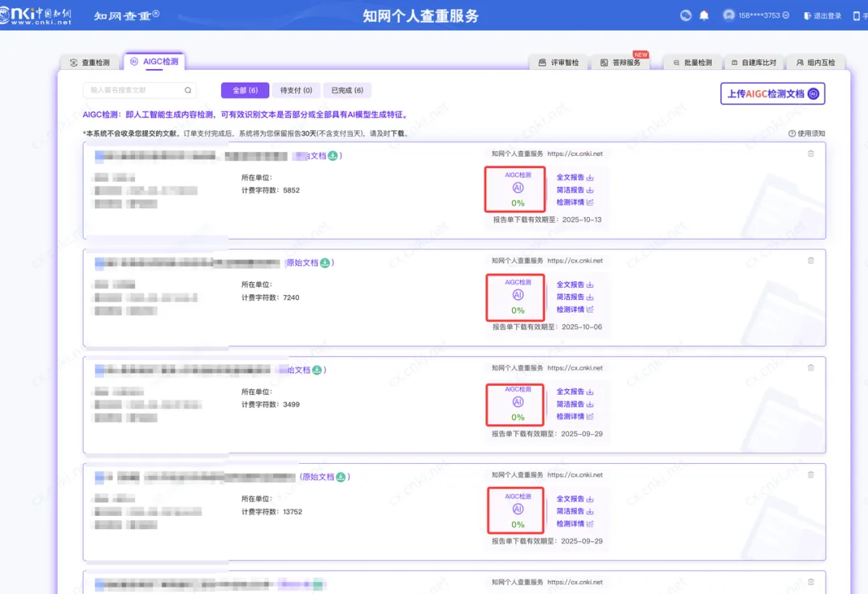Open 检测详情 for the 13752-character record

pyautogui.click(x=575, y=524)
